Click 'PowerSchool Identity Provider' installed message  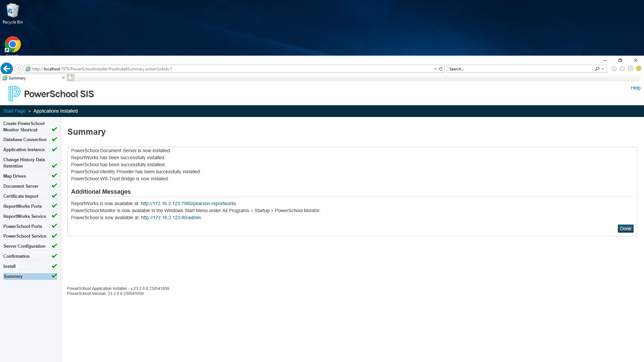tap(136, 172)
